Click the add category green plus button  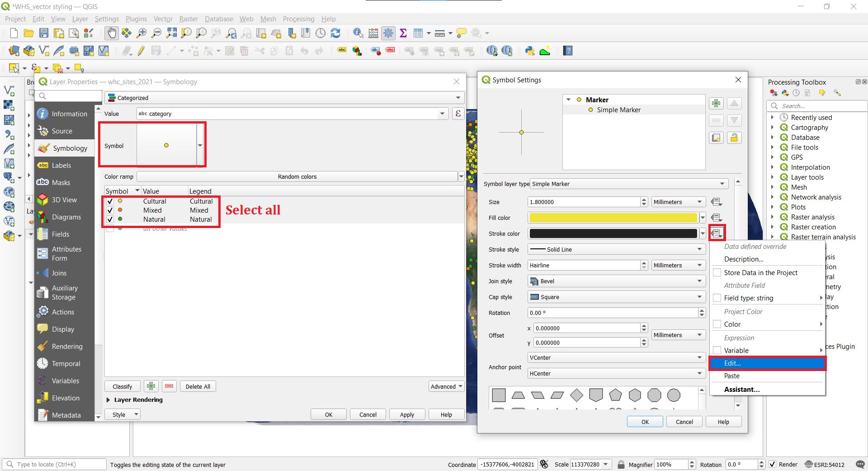pyautogui.click(x=151, y=386)
